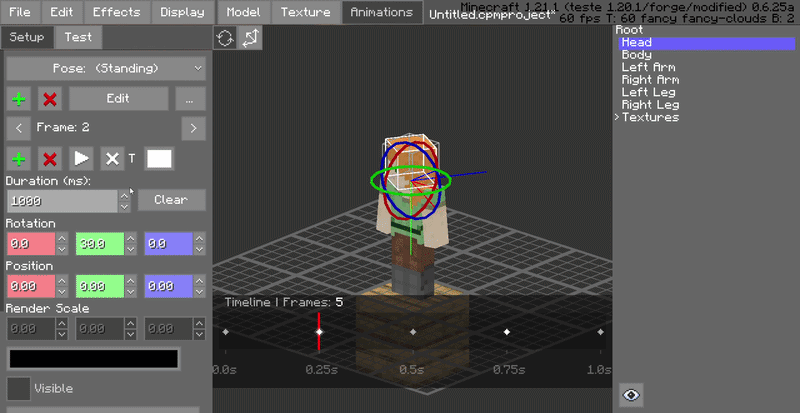The width and height of the screenshot is (800, 413).
Task: Toggle the move/rotate gizmo mode icon
Action: pyautogui.click(x=251, y=38)
